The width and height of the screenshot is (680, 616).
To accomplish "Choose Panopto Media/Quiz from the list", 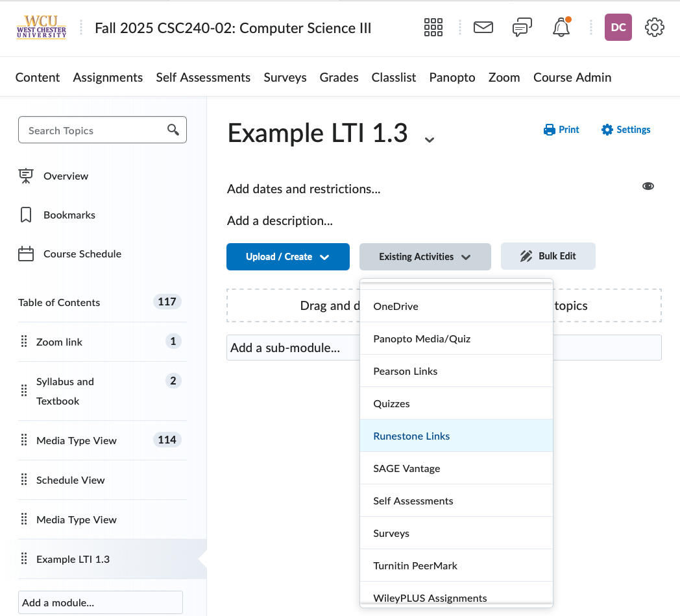I will pyautogui.click(x=422, y=338).
